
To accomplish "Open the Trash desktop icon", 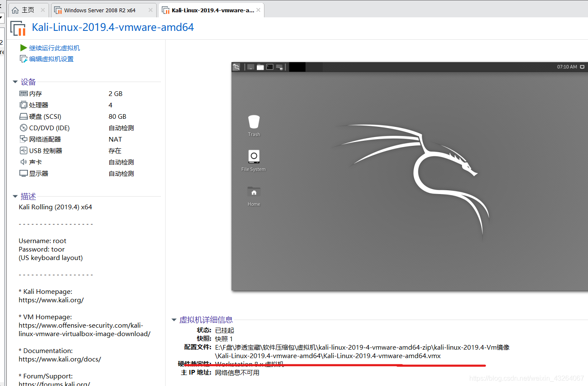I will pyautogui.click(x=254, y=126).
